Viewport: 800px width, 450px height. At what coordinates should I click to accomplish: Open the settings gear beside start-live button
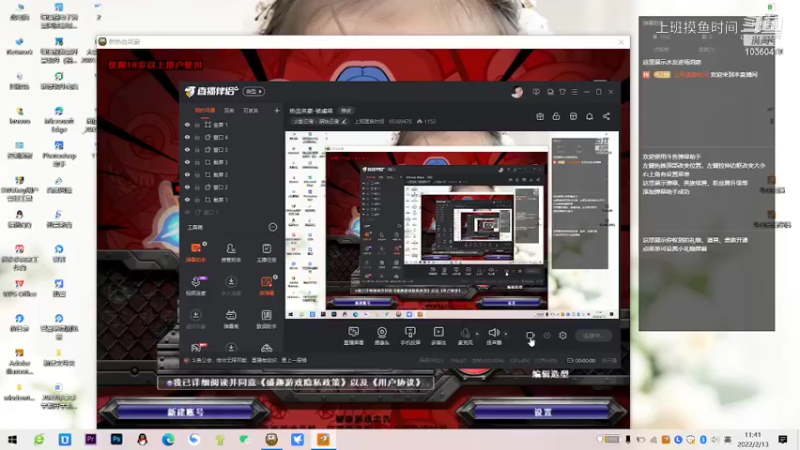pyautogui.click(x=563, y=335)
